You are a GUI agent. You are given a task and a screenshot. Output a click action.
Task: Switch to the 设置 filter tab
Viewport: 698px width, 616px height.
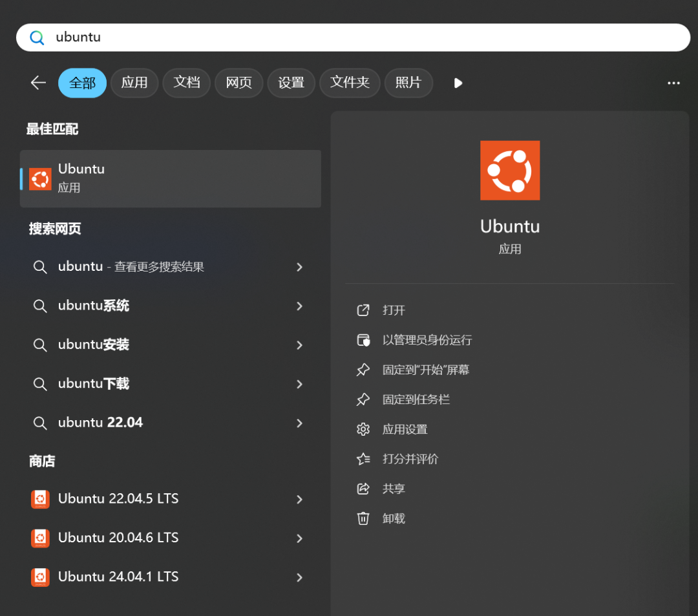tap(291, 83)
